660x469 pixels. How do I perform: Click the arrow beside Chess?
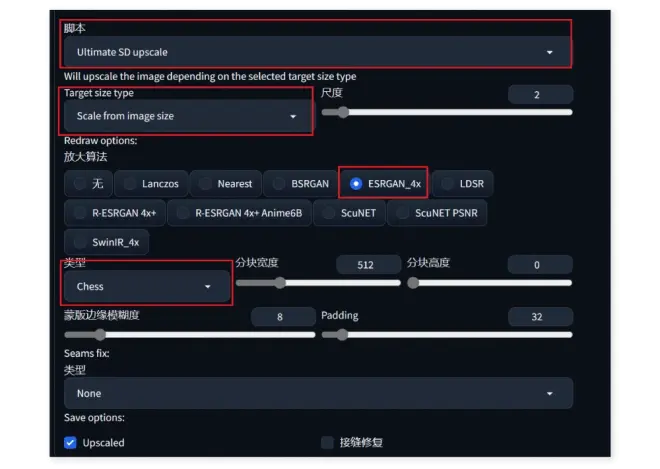point(208,287)
